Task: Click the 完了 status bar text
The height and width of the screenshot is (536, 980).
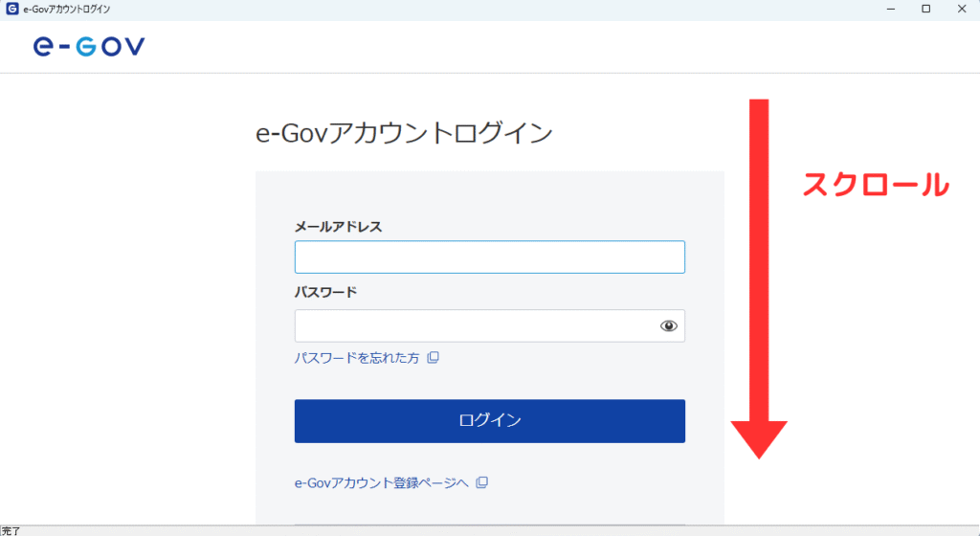Action: 11,531
